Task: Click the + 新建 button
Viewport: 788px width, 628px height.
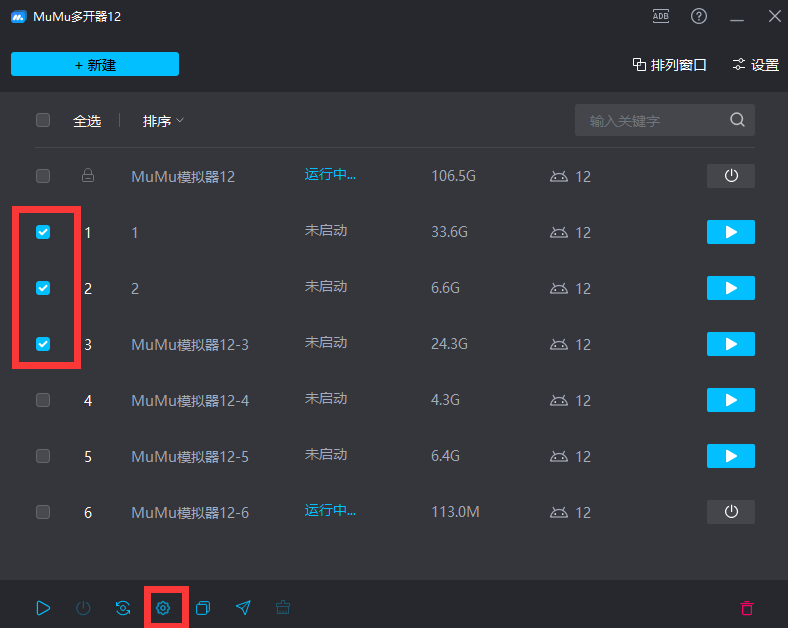Action: click(x=95, y=64)
